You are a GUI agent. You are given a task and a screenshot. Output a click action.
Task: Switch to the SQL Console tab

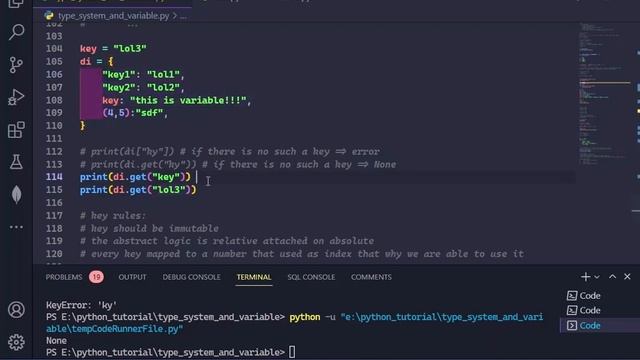311,277
